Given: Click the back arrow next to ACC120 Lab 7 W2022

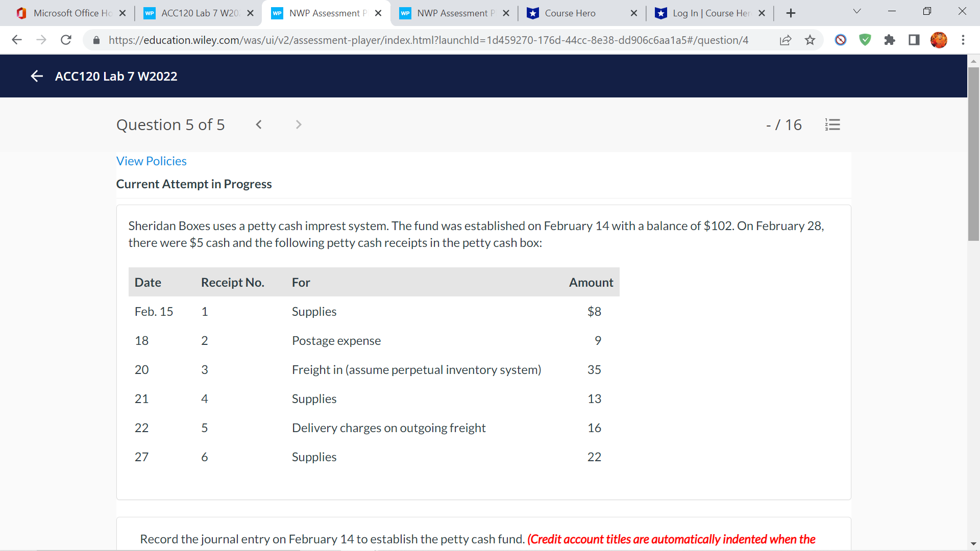Looking at the screenshot, I should click(37, 76).
